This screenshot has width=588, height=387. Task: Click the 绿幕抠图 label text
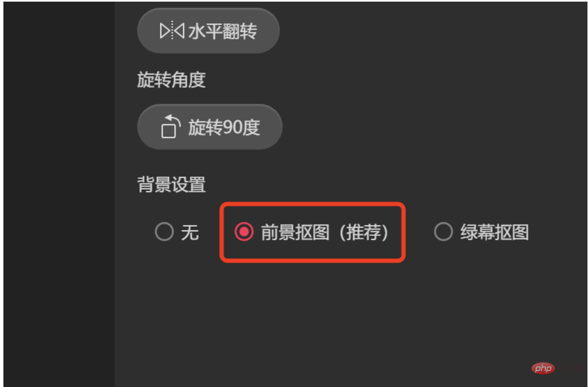[495, 232]
